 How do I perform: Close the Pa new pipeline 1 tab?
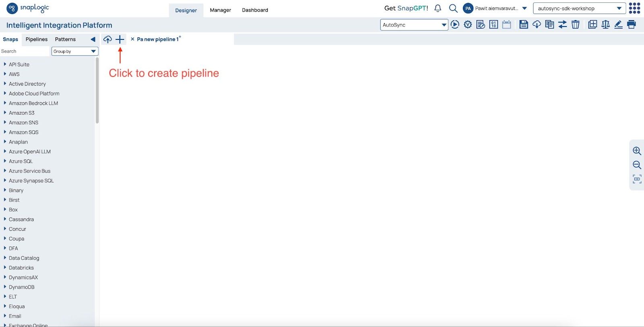[x=132, y=39]
